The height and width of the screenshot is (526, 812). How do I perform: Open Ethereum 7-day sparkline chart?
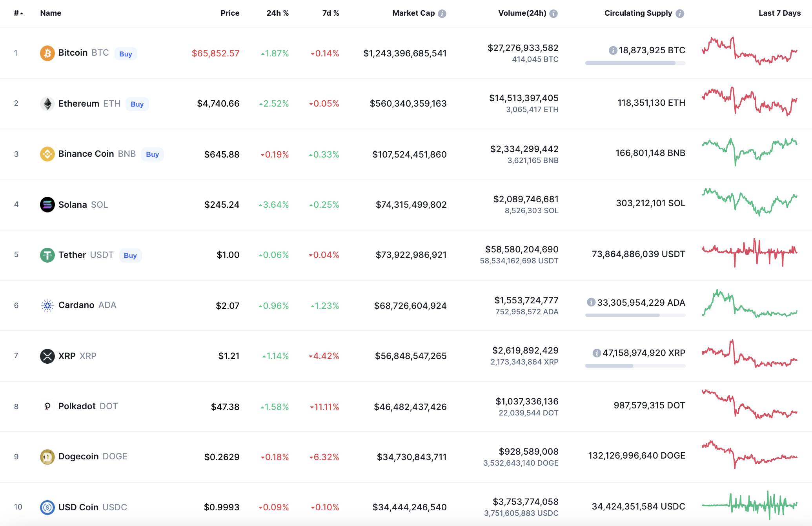[750, 101]
